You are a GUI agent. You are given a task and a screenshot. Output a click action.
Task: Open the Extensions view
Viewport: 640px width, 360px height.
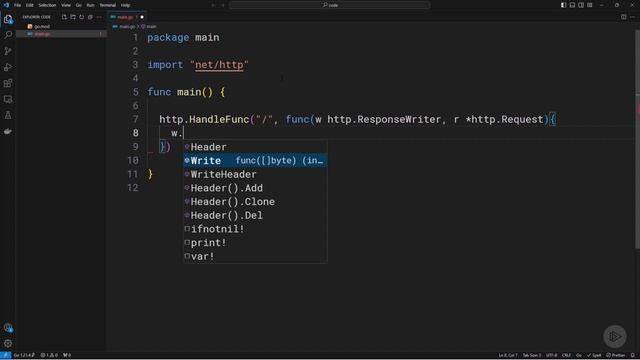coord(8,83)
